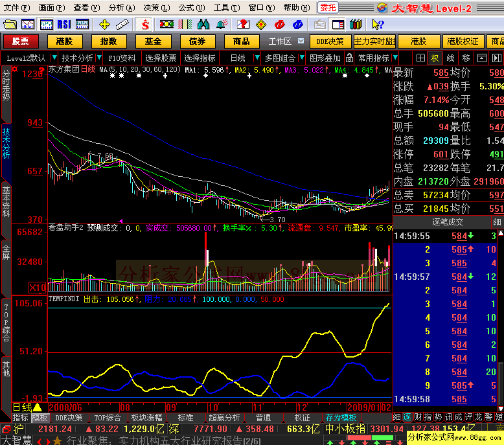Open the bell alert tool
Screen dimensions: 504x445
pos(222,25)
